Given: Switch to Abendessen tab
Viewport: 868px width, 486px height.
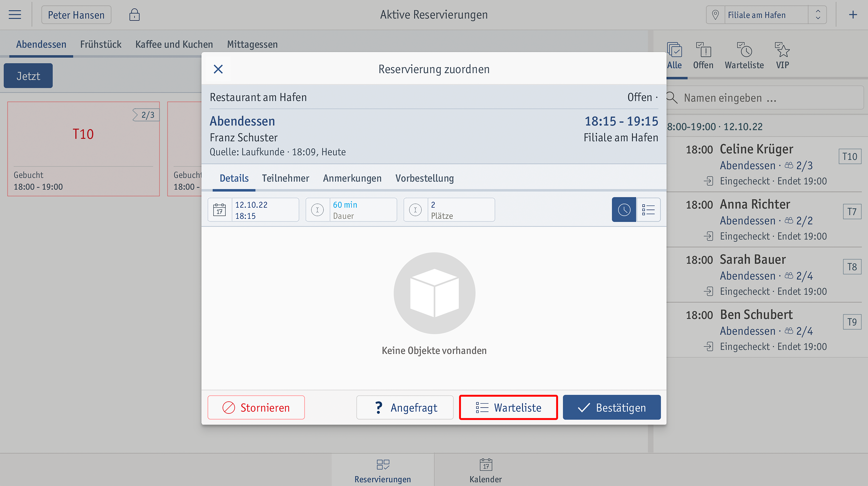Looking at the screenshot, I should (41, 44).
